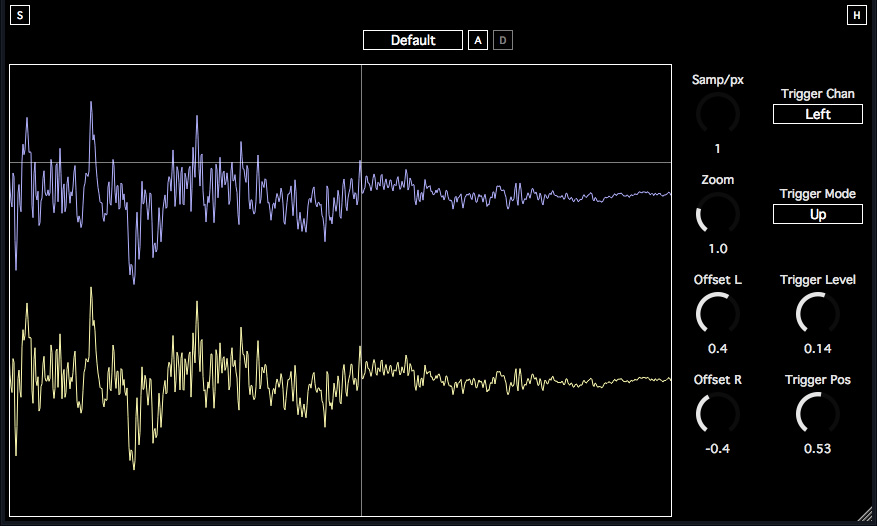Click the S button in the top-left corner

tap(20, 15)
